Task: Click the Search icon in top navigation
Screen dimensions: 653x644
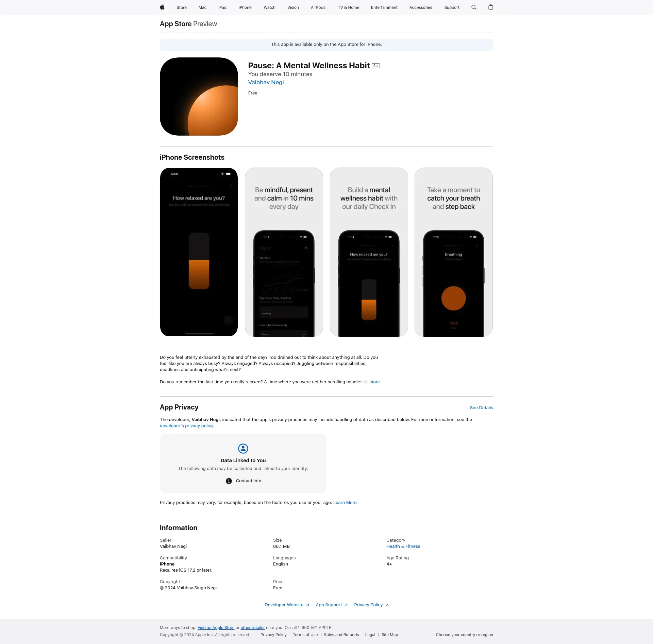Action: coord(474,7)
